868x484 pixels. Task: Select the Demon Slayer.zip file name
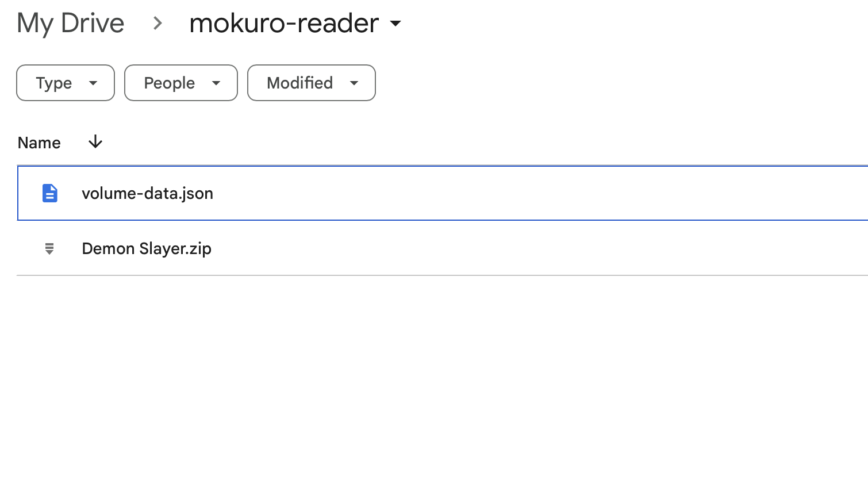click(x=147, y=249)
